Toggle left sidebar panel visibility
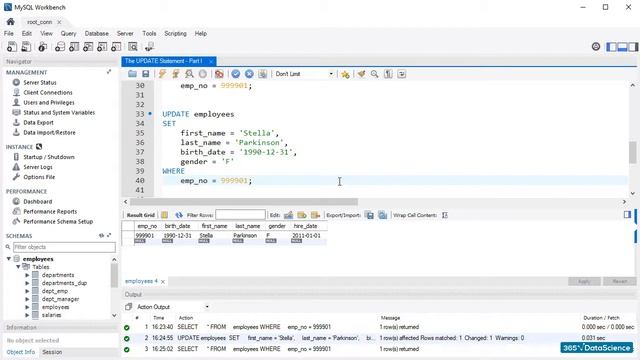Screen dimensions: 640x360 pos(611,47)
